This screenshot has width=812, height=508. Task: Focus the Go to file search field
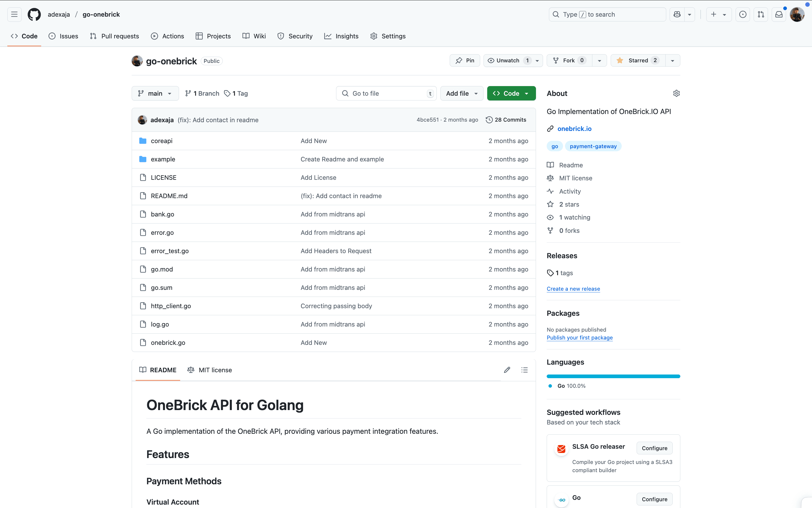tap(386, 93)
